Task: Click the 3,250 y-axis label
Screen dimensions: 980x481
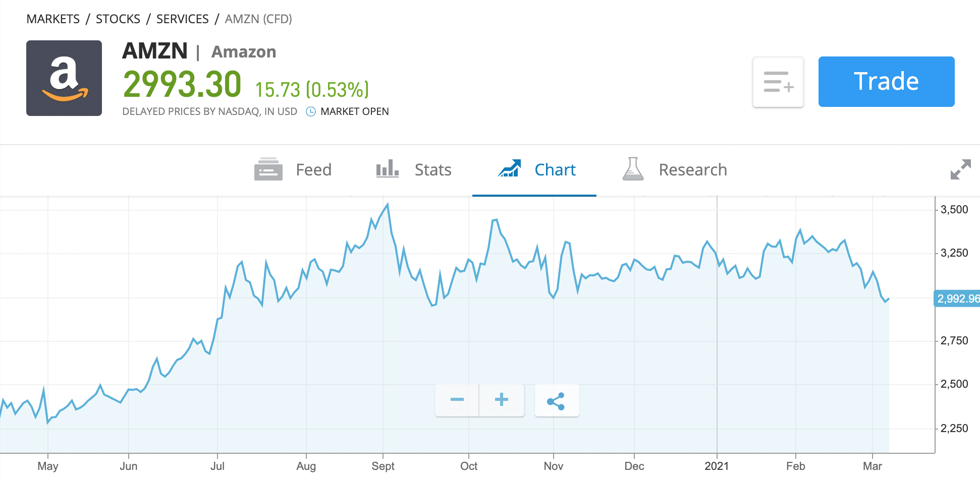Action: (954, 253)
